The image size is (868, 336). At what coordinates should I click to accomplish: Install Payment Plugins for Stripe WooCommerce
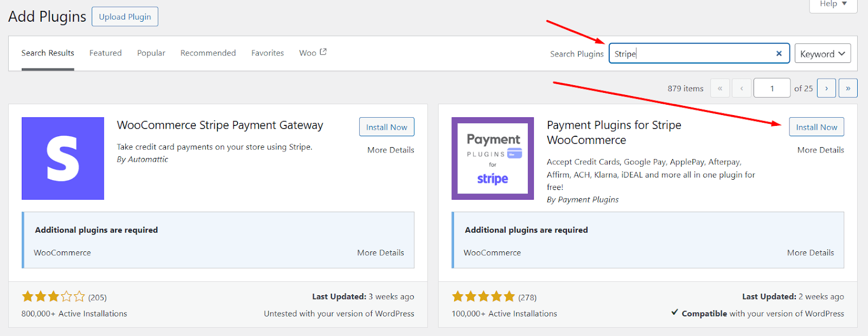(816, 127)
